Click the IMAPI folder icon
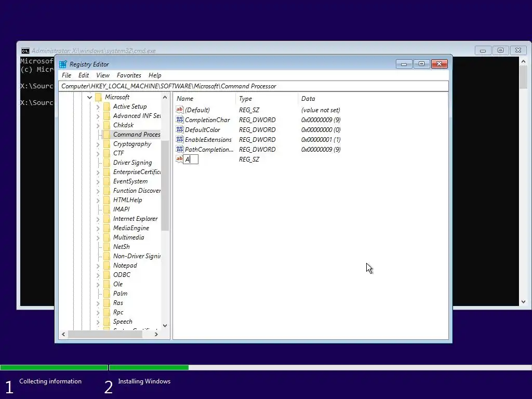 click(107, 209)
